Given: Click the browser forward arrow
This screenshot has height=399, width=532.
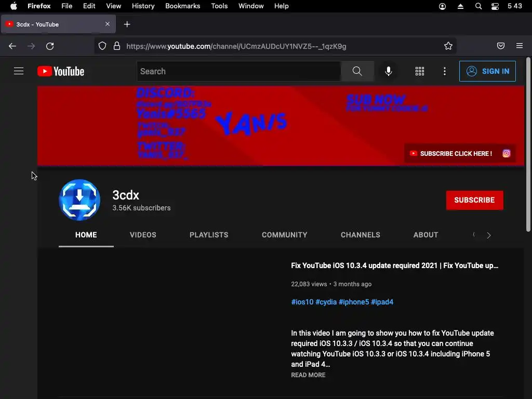Looking at the screenshot, I should coord(31,46).
